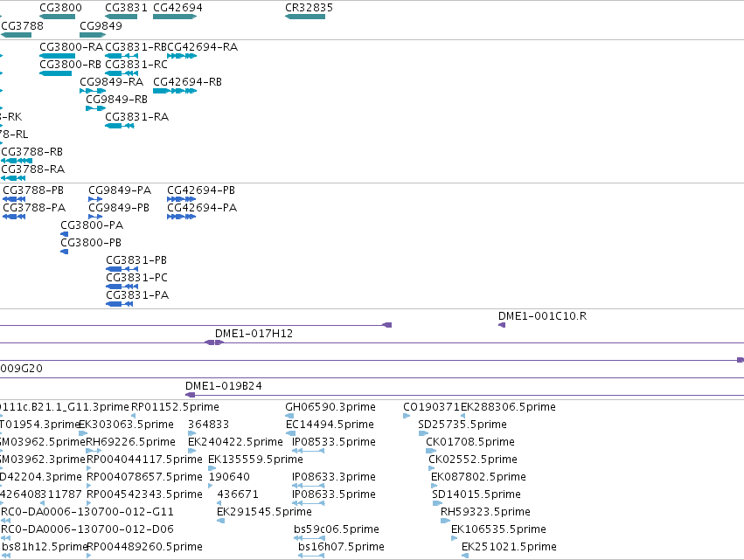Select the CG42694-PA protein glyph
Screen dimensions: 744x560
click(181, 217)
